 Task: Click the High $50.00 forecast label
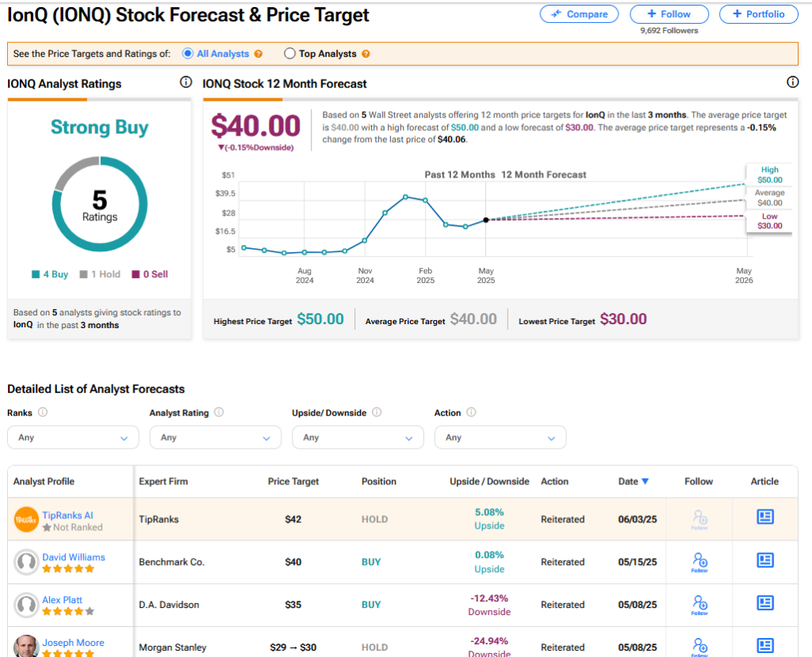[769, 175]
